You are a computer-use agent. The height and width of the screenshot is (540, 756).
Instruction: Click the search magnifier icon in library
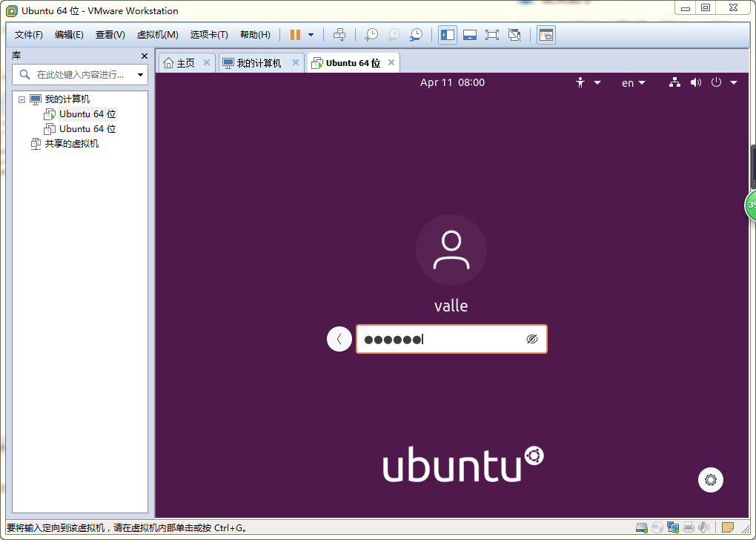point(24,75)
